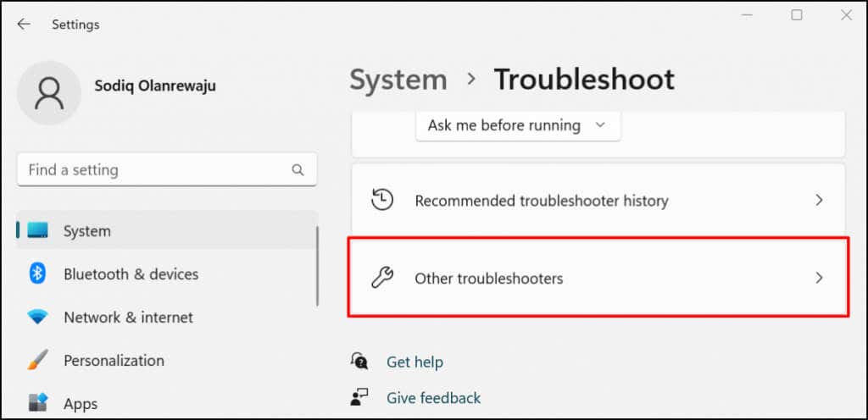Close the Settings window

coord(847,15)
